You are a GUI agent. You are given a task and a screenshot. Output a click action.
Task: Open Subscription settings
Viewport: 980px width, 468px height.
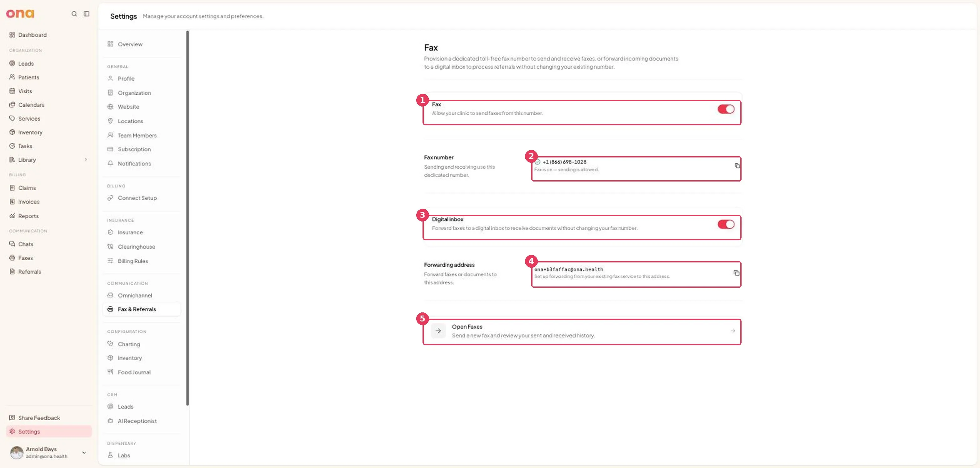pos(142,149)
